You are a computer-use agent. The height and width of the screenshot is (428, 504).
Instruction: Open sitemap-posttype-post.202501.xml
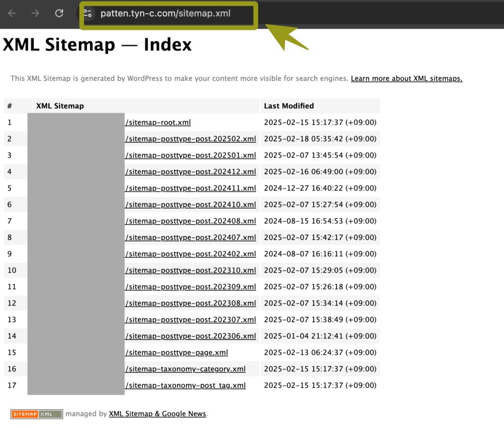(x=190, y=155)
